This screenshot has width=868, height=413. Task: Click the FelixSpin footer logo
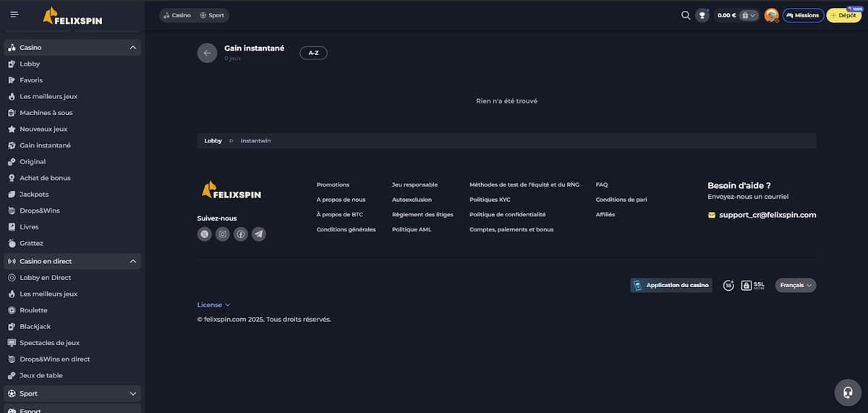pyautogui.click(x=231, y=190)
